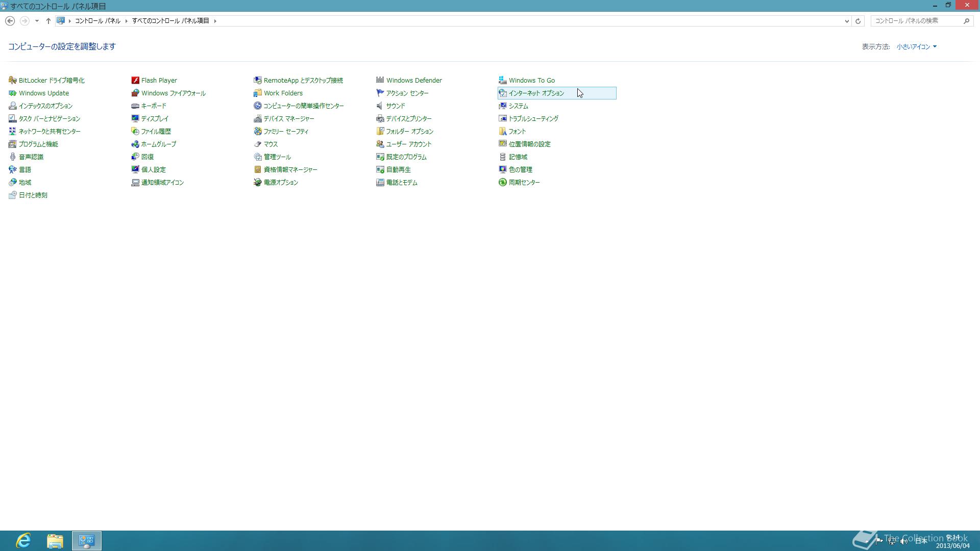Go up one level with Up arrow

tap(48, 21)
